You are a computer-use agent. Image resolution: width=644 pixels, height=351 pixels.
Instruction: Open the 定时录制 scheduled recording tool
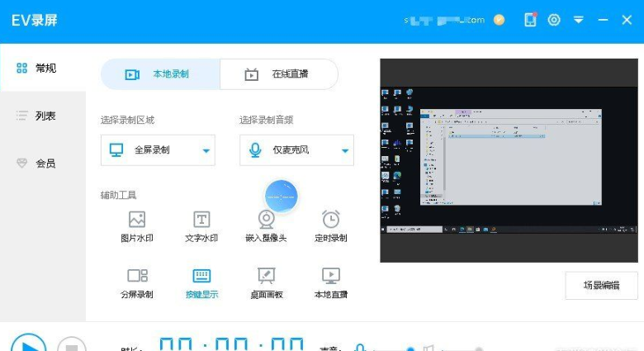coord(330,226)
